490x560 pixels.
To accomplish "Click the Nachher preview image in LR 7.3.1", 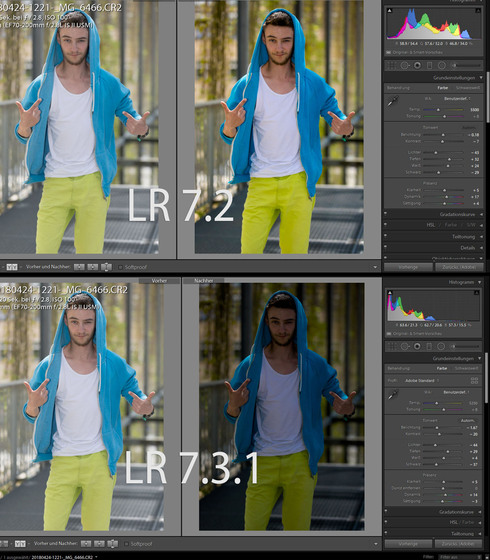I will click(282, 406).
